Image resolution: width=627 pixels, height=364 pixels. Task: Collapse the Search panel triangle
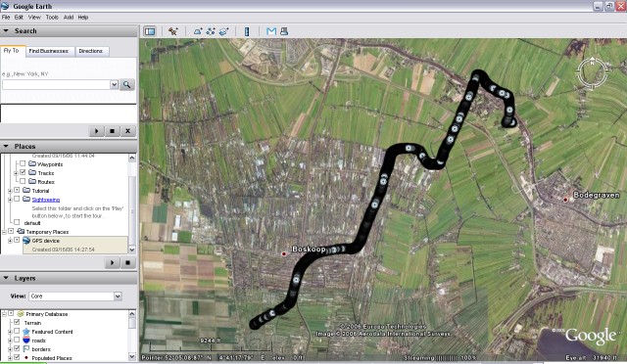[x=6, y=30]
